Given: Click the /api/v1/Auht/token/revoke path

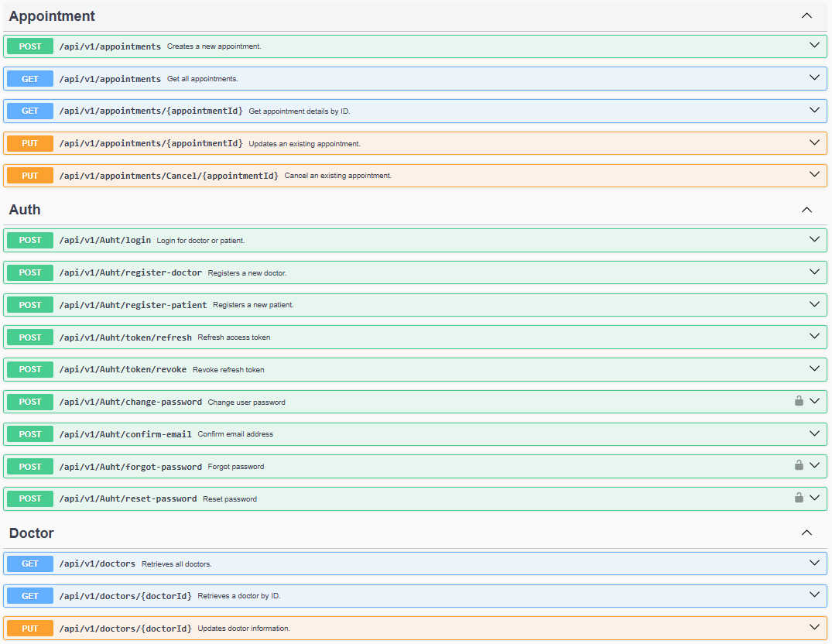Looking at the screenshot, I should (123, 370).
